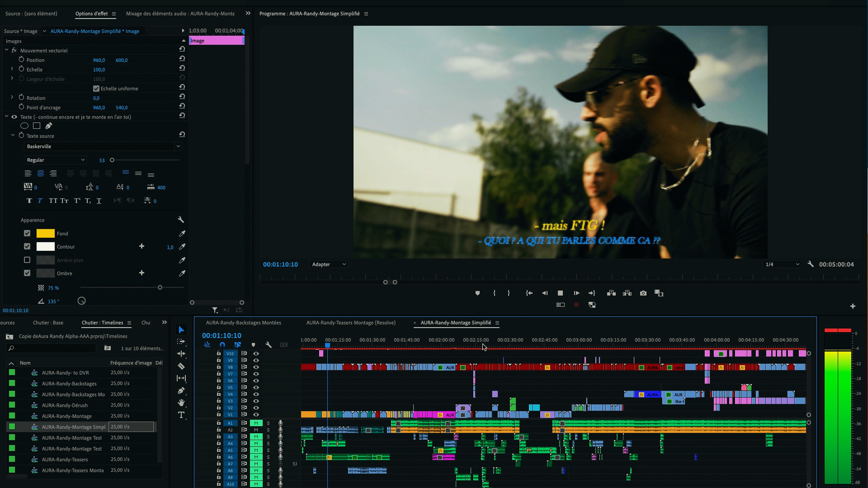Open Program monitor wrench settings
The image size is (868, 488).
(811, 264)
